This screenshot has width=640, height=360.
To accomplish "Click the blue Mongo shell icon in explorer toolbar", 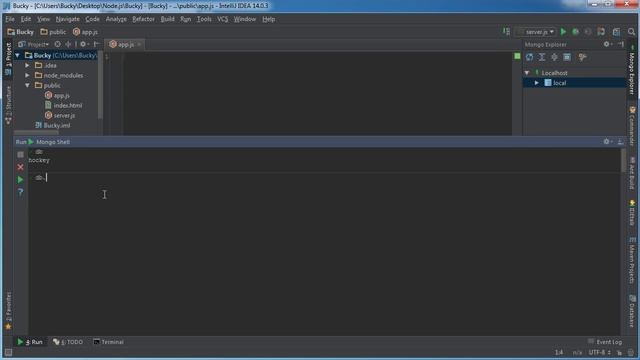I will (567, 57).
